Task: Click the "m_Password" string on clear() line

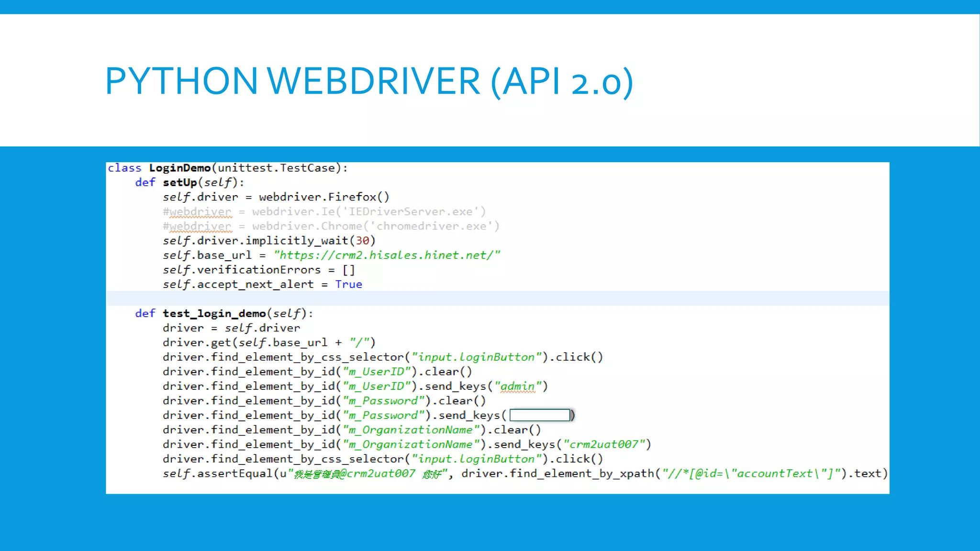Action: [x=384, y=401]
